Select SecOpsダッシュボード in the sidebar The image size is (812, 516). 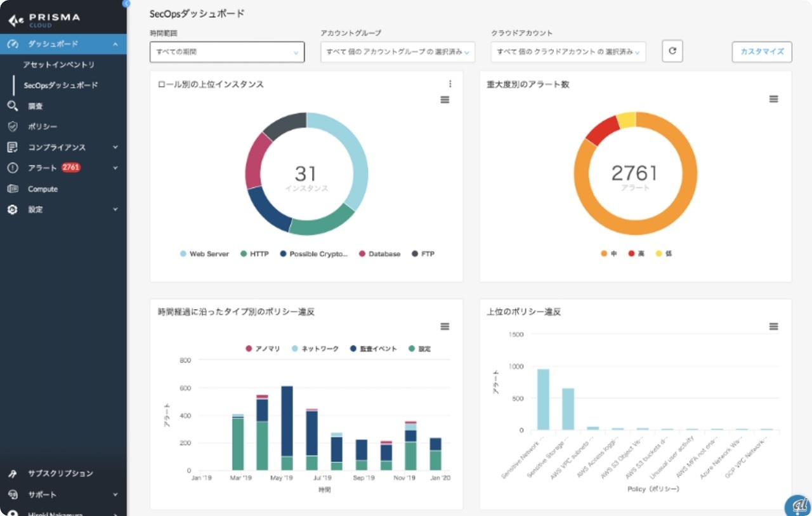tap(61, 85)
